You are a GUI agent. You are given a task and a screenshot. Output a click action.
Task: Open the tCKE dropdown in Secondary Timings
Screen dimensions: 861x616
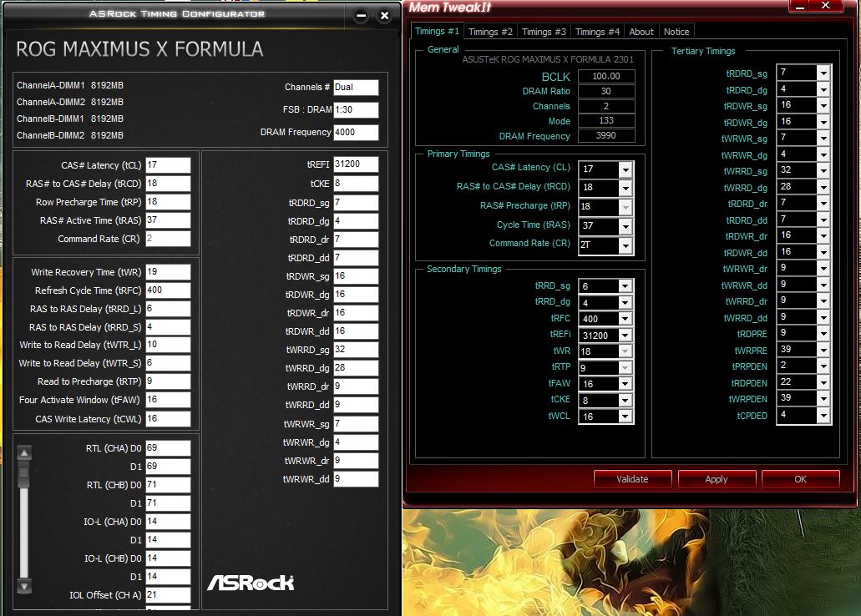point(625,401)
